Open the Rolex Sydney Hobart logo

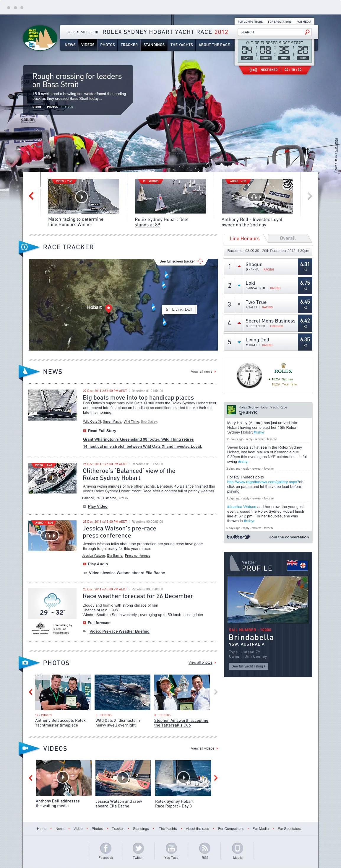[x=40, y=38]
